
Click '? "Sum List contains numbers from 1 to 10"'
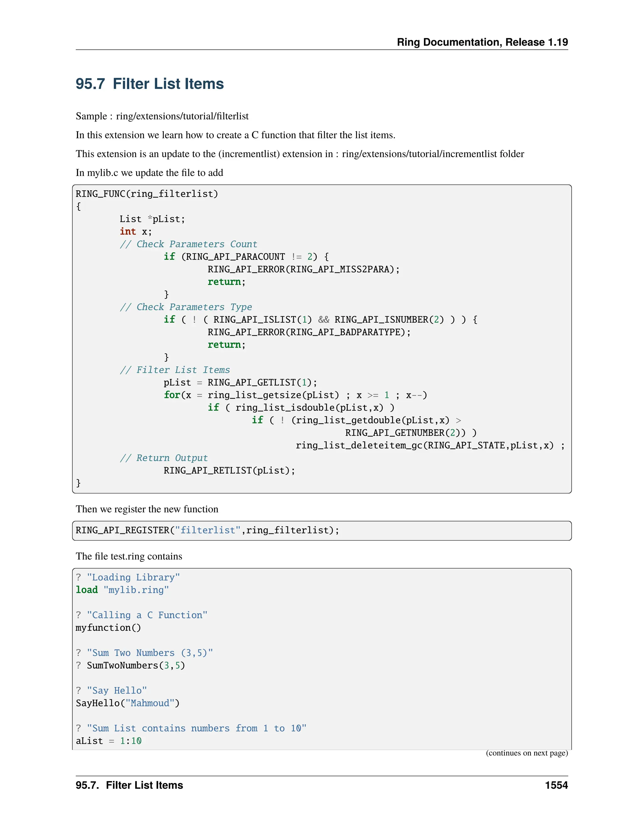tap(191, 729)
